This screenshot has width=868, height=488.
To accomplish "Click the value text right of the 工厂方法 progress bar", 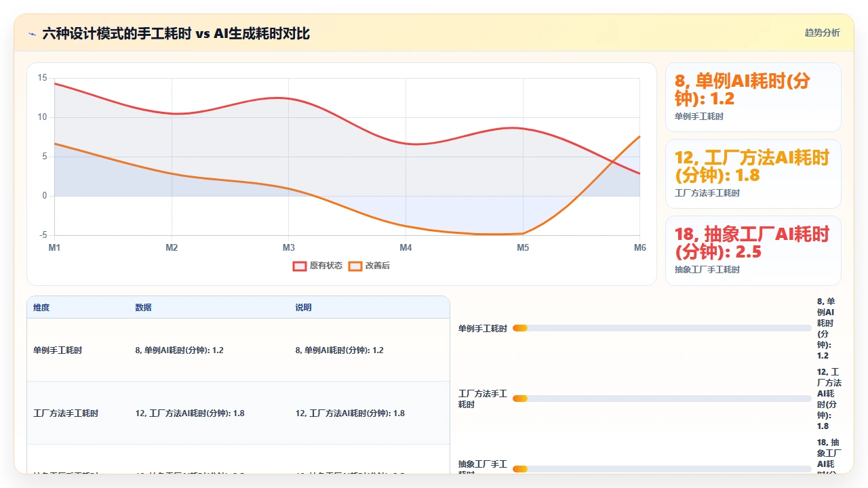I will 829,399.
